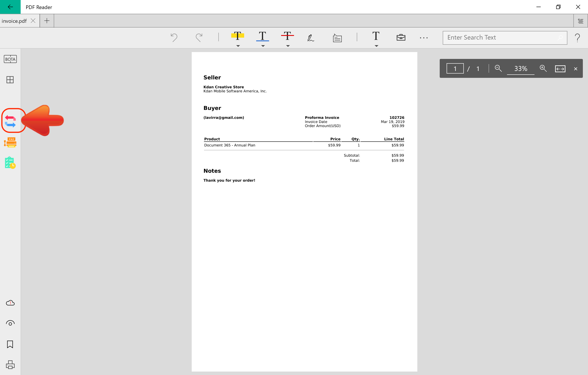Click the green back arrow button

point(10,7)
